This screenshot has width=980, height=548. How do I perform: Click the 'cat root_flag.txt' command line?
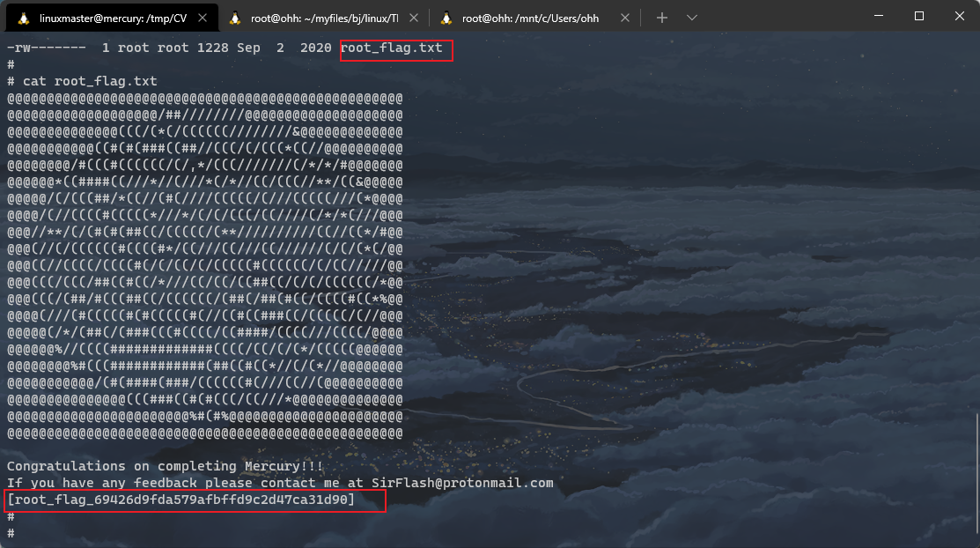[82, 81]
